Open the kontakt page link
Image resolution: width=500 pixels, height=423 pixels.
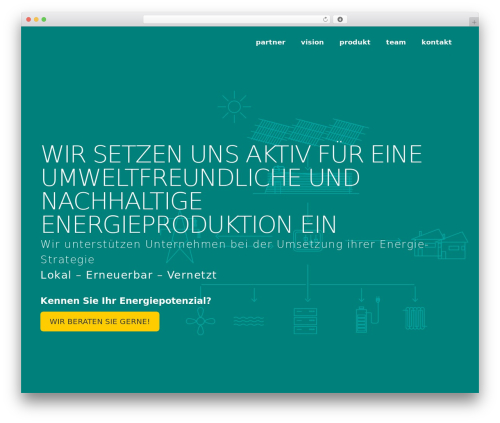point(436,42)
